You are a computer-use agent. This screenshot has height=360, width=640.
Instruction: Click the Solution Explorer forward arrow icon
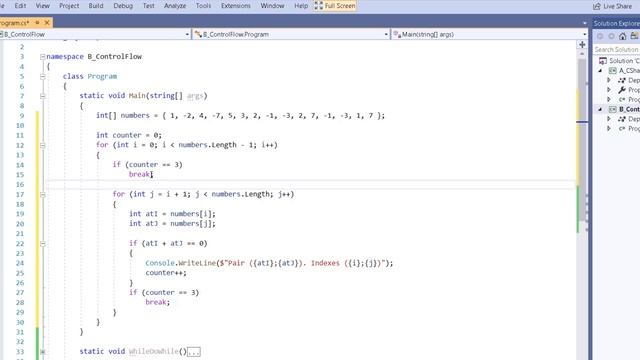(x=611, y=36)
